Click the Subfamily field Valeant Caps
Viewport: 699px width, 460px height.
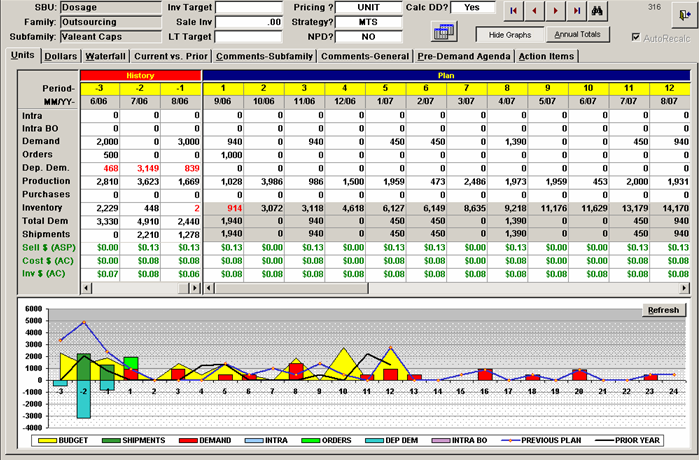111,37
